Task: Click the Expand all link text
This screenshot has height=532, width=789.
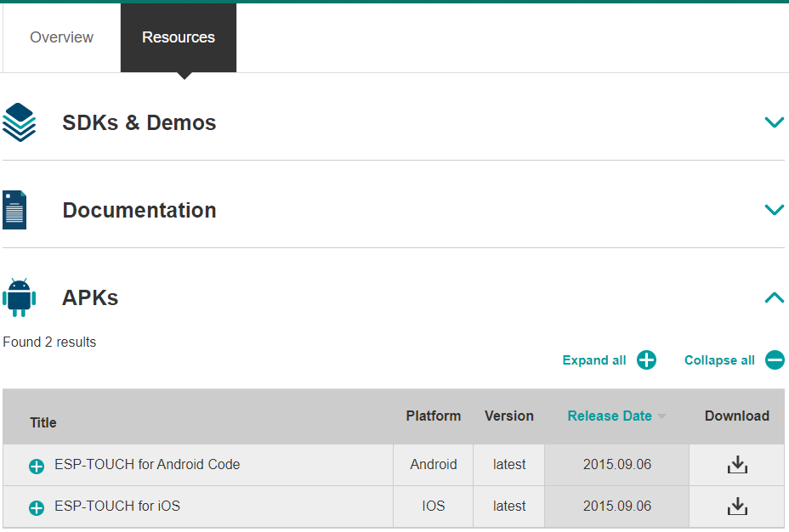Action: 594,360
